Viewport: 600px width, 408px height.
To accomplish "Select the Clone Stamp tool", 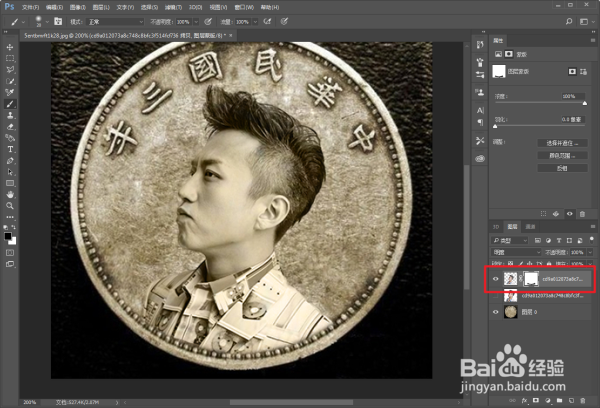I will pos(10,115).
